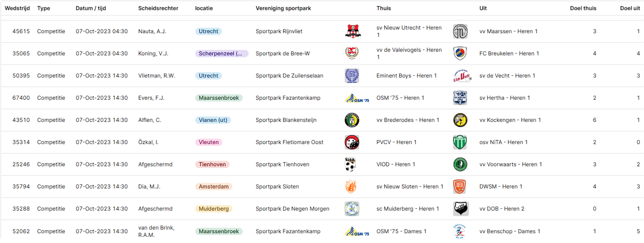The height and width of the screenshot is (243, 644).
Task: Click the sv de Vecht logo
Action: [x=463, y=76]
